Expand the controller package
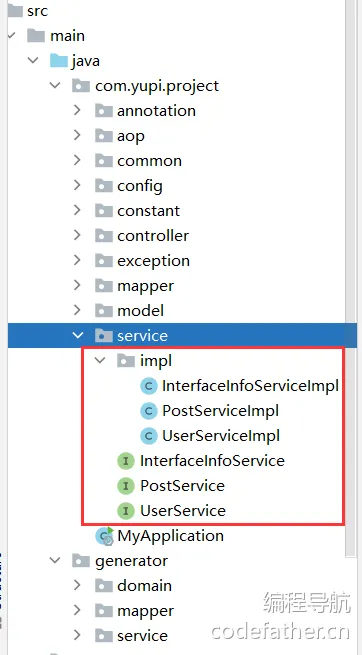 coord(77,235)
